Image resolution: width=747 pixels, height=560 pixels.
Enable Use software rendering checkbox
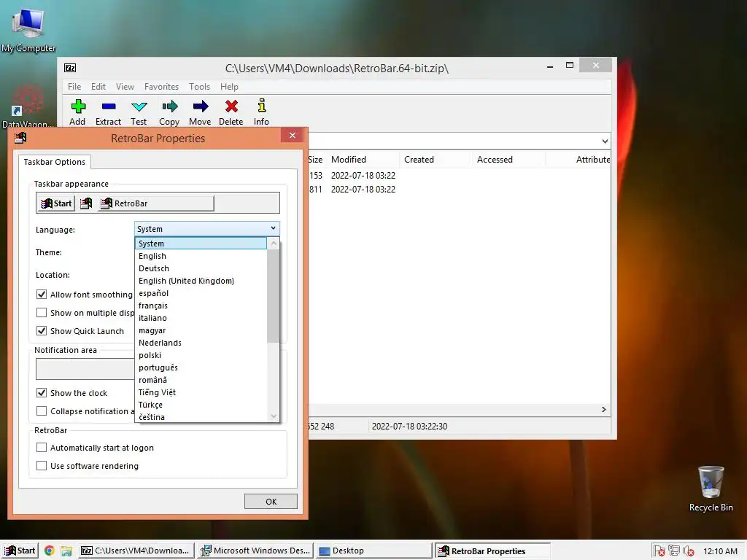click(42, 465)
